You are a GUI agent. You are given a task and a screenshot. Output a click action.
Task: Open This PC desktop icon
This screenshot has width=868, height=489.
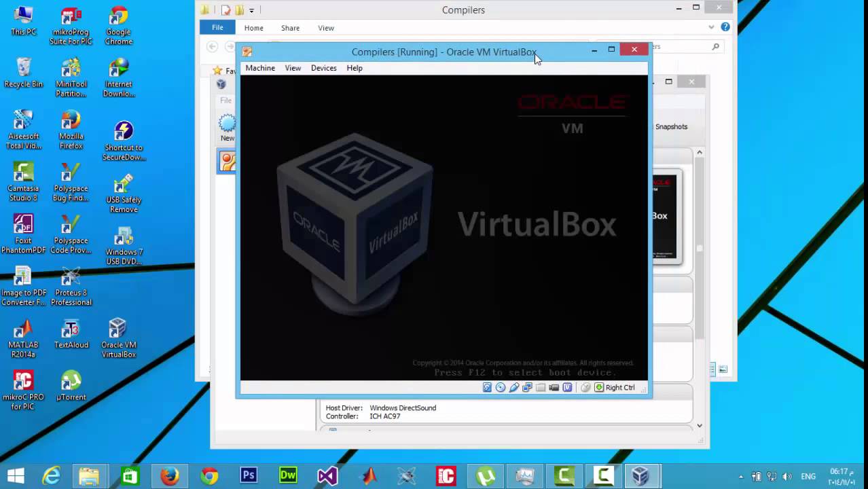pyautogui.click(x=23, y=21)
